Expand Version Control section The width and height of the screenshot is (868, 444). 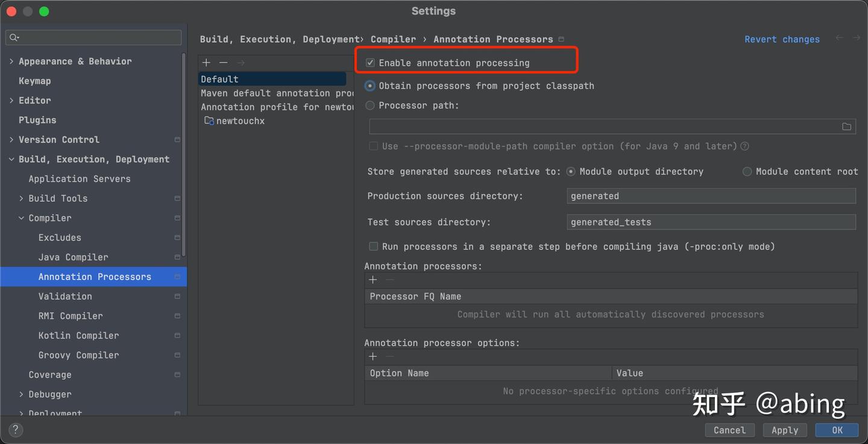click(11, 140)
